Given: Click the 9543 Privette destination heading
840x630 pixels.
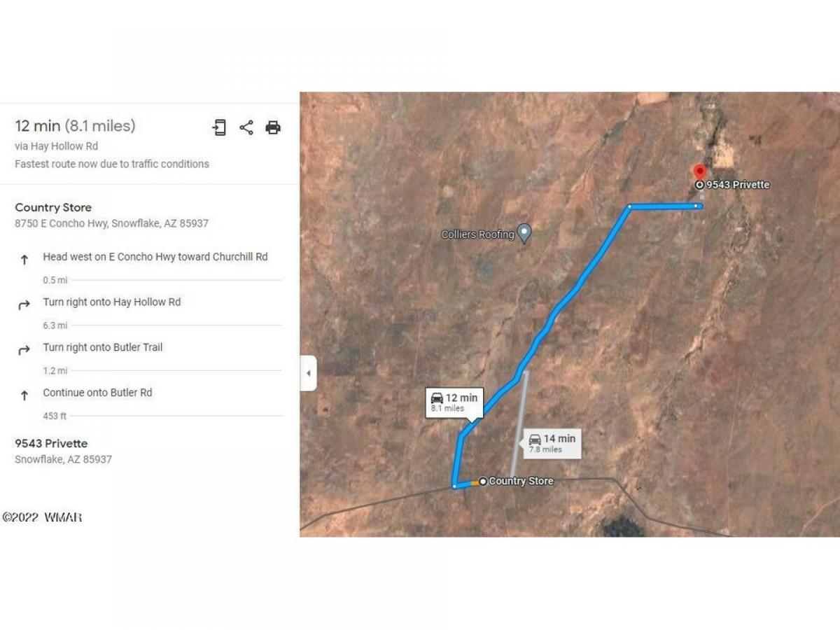Looking at the screenshot, I should point(51,444).
